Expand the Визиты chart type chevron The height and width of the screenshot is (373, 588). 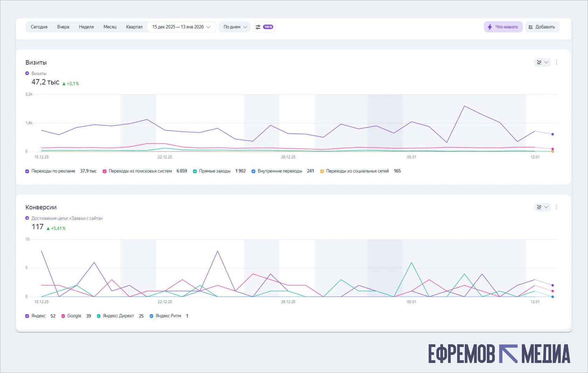click(x=546, y=62)
